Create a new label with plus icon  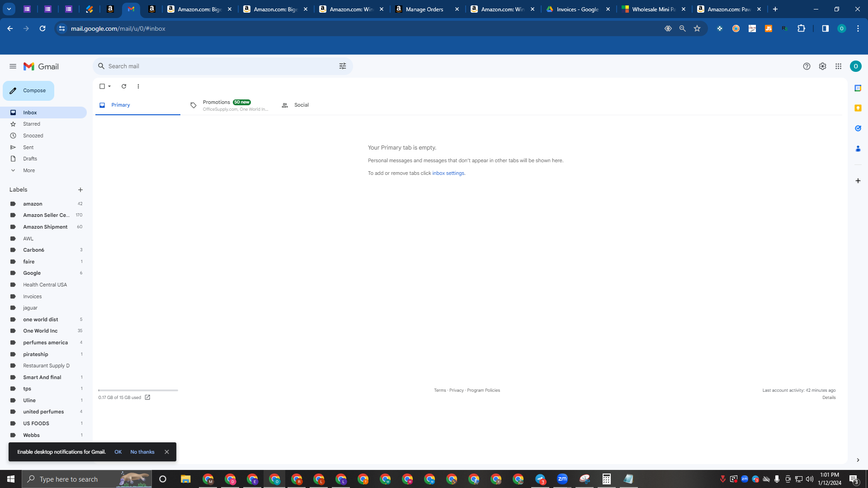[x=80, y=190]
